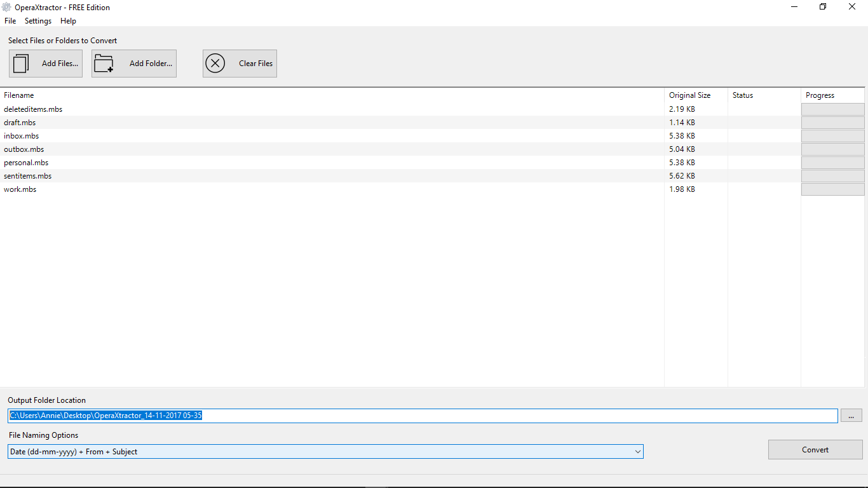Select the sentitems.mbs file
Image resolution: width=868 pixels, height=488 pixels.
28,176
